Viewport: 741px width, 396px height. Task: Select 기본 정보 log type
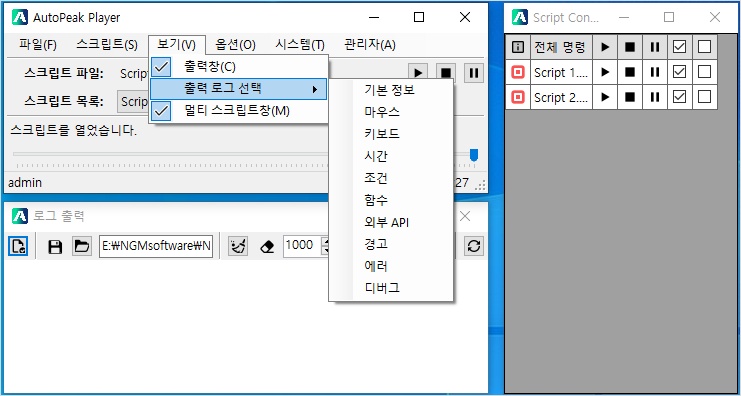pos(391,90)
